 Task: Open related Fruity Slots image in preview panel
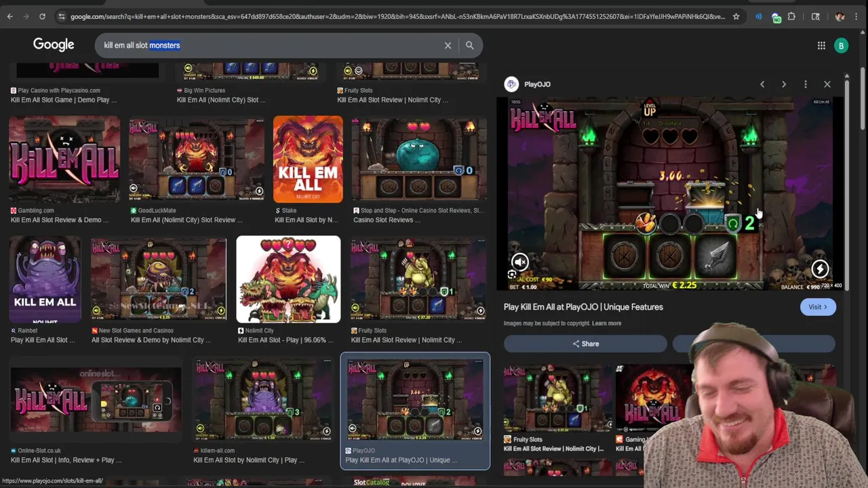556,398
